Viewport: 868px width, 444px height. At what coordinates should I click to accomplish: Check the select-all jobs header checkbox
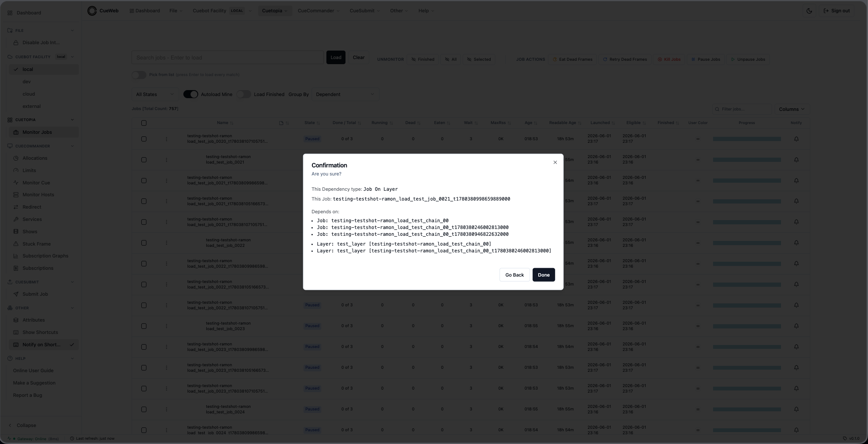point(144,123)
